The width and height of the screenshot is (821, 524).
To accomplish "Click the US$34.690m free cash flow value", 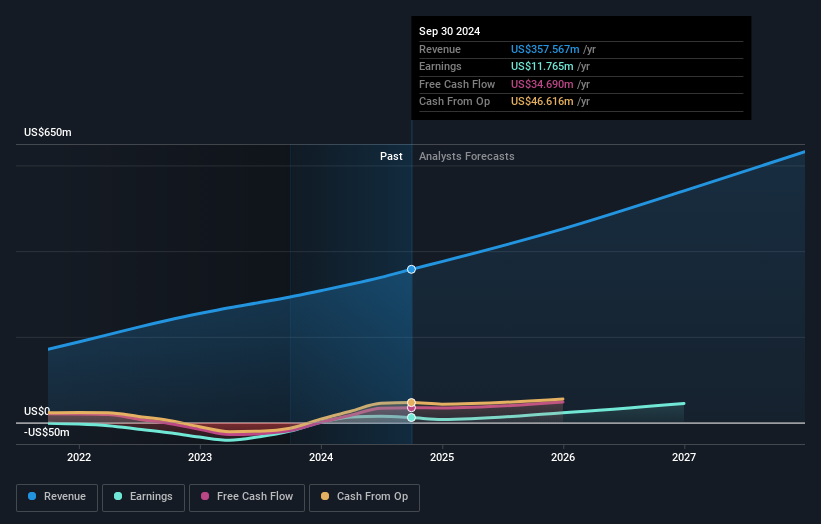I will click(x=542, y=84).
